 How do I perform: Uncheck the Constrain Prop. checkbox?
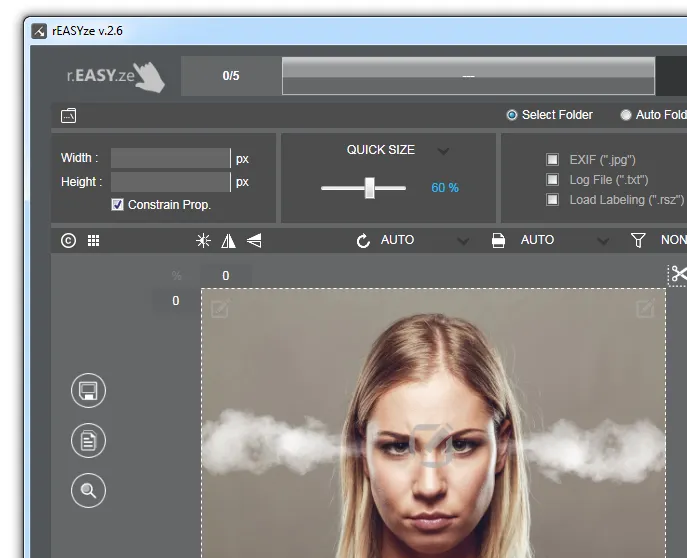tap(117, 204)
